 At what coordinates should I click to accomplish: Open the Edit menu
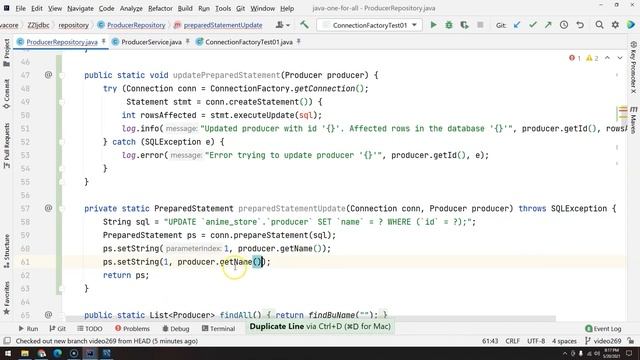pos(37,8)
